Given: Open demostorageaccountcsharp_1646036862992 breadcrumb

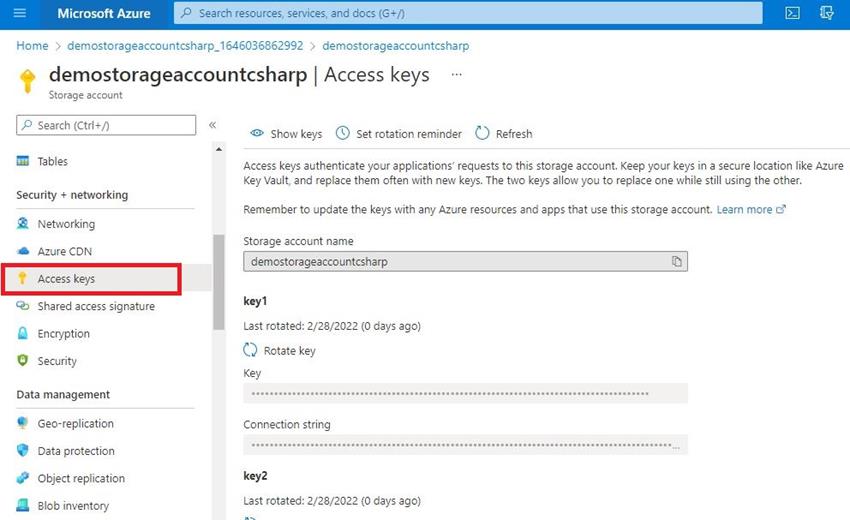Looking at the screenshot, I should click(185, 46).
